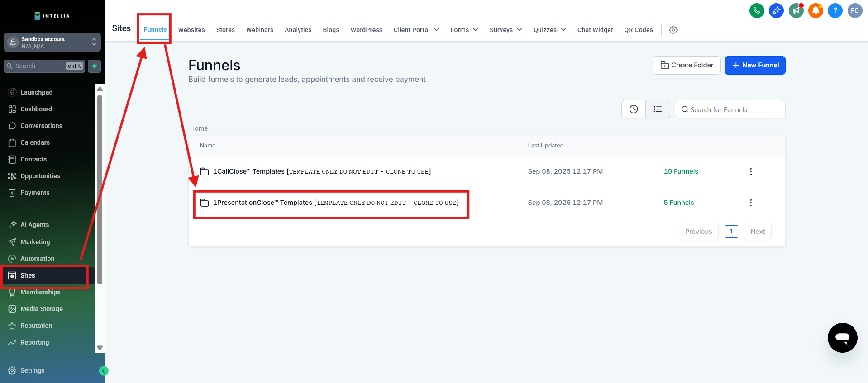Open the orange notifications bell
This screenshot has height=383, width=868.
[x=816, y=10]
